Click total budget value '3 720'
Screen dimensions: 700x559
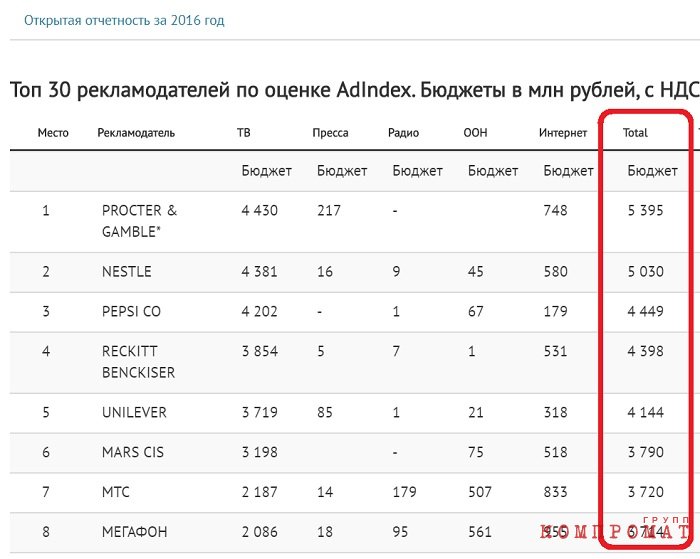[646, 492]
